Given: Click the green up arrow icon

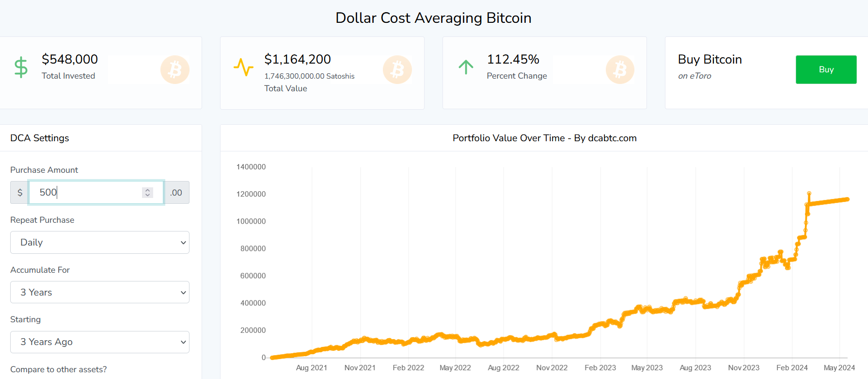Looking at the screenshot, I should (466, 67).
